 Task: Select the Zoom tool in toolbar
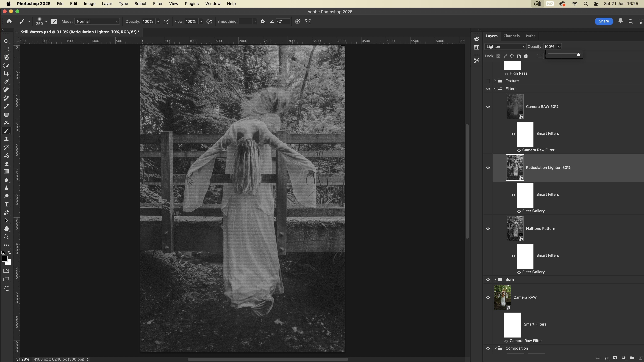(x=6, y=237)
